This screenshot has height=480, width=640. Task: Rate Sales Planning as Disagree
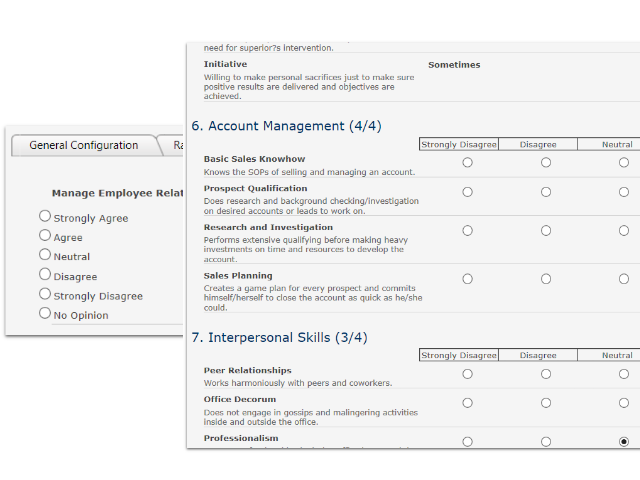pos(546,279)
